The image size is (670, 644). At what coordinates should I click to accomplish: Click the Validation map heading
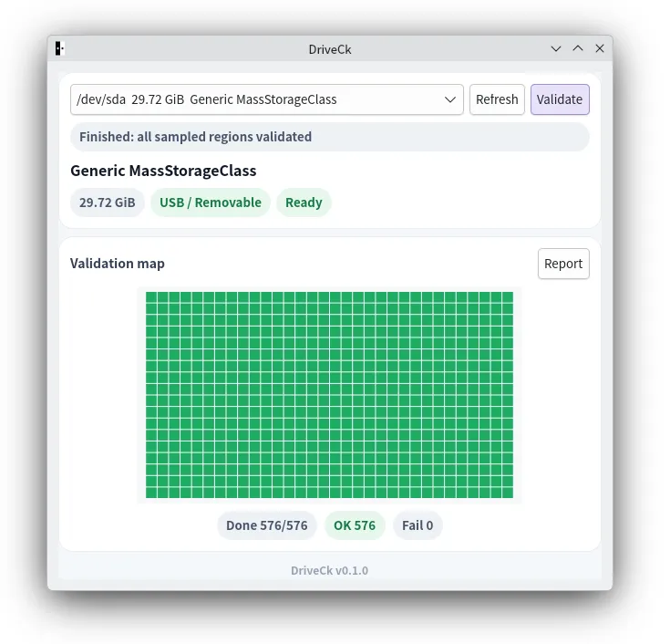pos(118,264)
